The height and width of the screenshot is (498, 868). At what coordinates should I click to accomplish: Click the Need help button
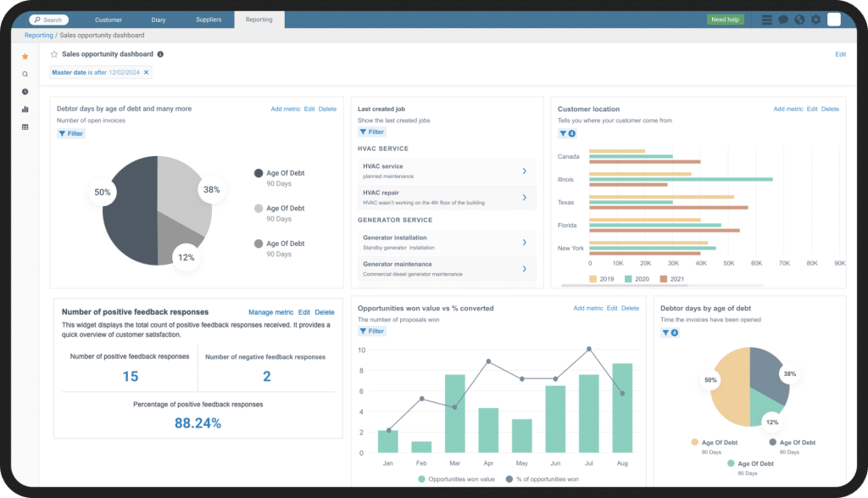(x=725, y=19)
